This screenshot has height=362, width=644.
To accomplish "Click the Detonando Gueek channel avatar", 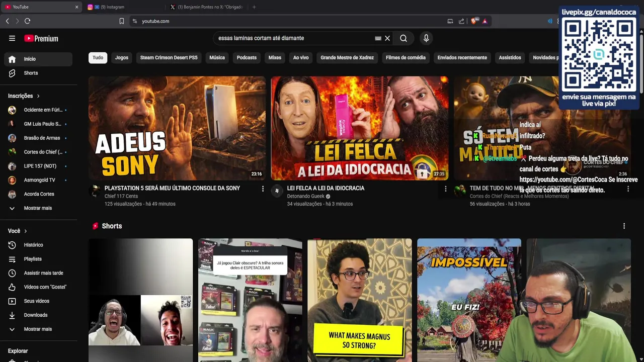I will click(x=277, y=191).
